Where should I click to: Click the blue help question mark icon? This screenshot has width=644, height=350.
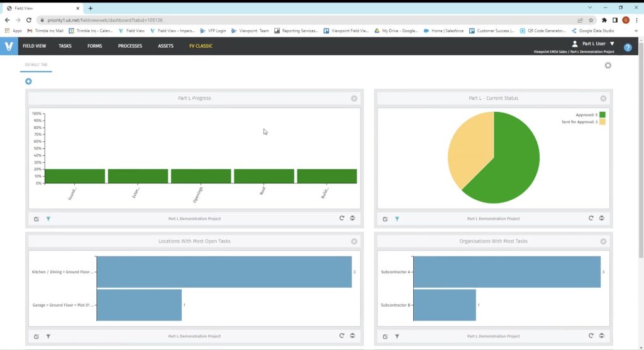coord(627,47)
